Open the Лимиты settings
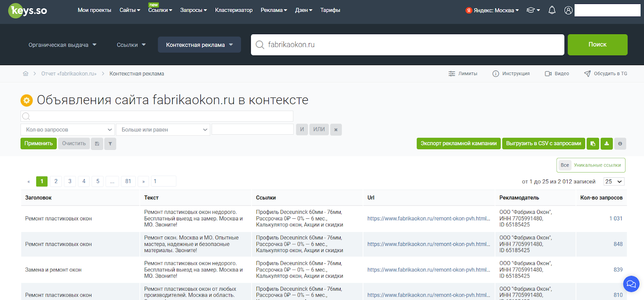644x300 pixels. [463, 74]
